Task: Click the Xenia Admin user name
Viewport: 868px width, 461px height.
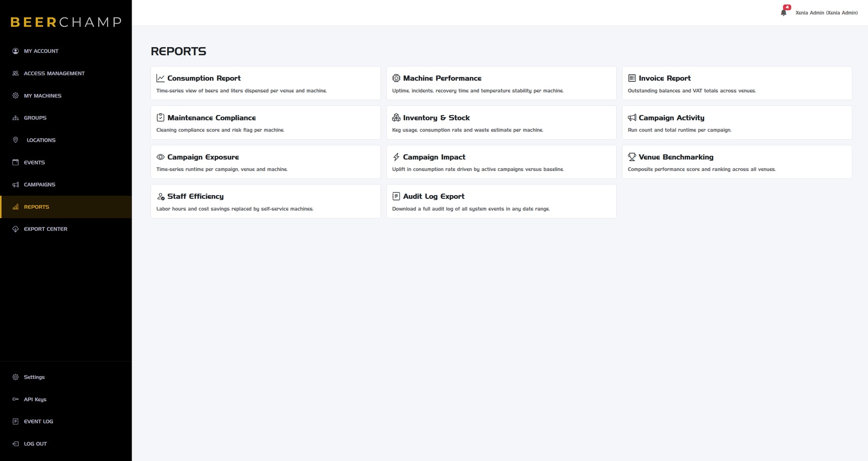Action: tap(827, 13)
